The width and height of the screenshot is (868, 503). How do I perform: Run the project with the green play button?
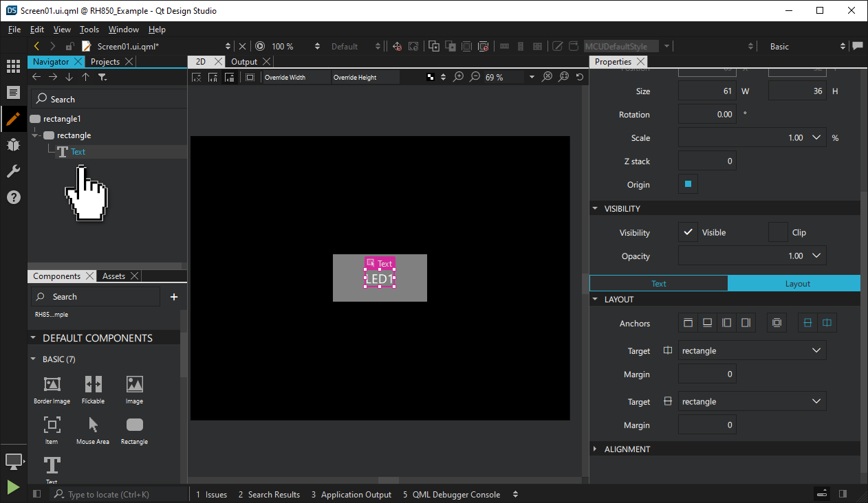[12, 487]
